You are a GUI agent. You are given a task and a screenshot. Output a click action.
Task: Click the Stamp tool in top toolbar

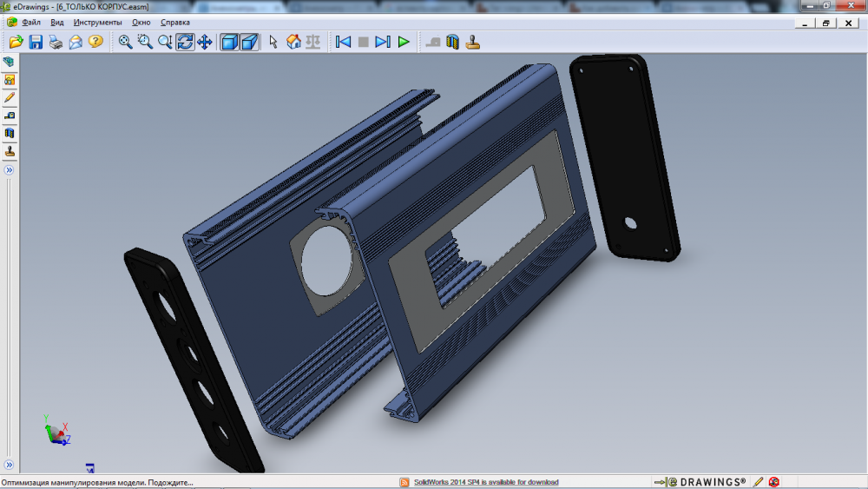(473, 42)
